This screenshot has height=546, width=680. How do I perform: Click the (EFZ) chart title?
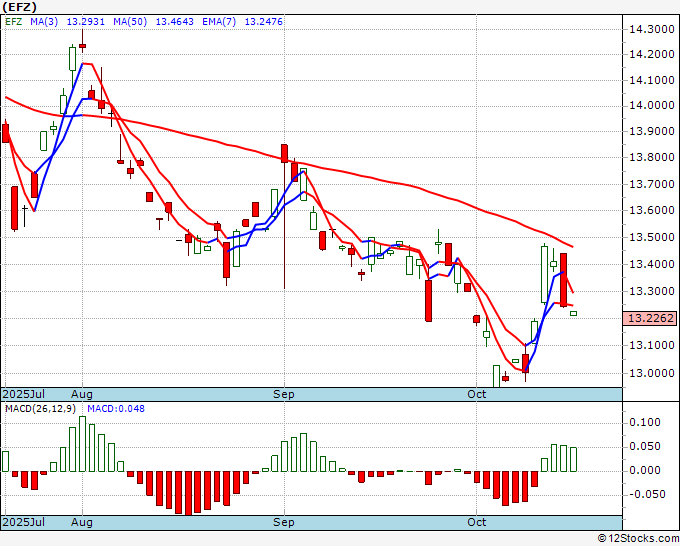20,7
